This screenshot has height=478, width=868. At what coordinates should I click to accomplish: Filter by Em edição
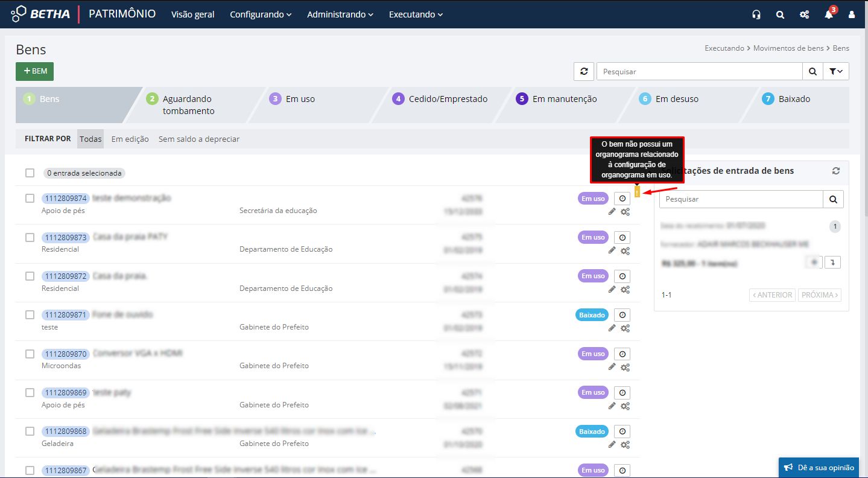click(x=130, y=139)
